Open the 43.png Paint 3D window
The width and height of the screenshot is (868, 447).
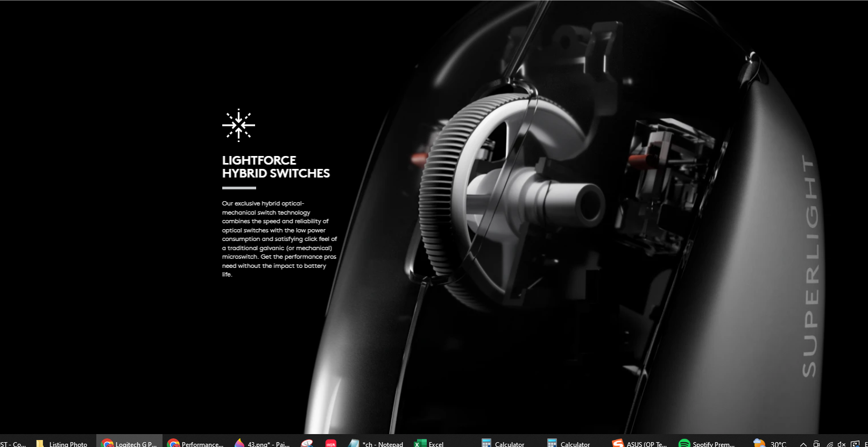262,443
